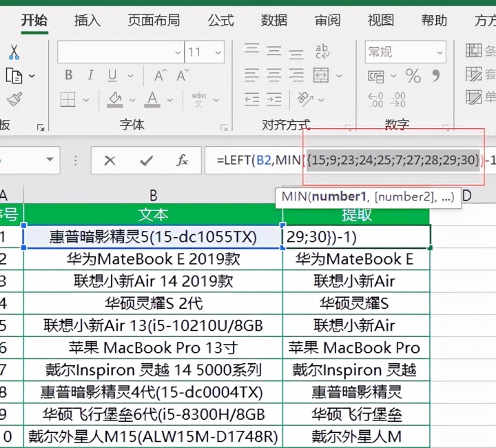Open Insert Function fx dialog
Viewport: 496px width, 448px height.
coord(182,161)
